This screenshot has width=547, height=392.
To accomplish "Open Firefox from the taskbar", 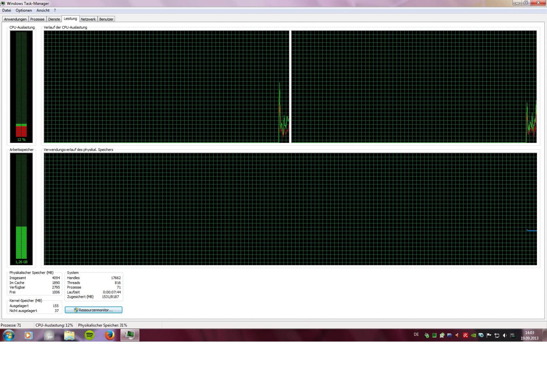I will coord(110,335).
